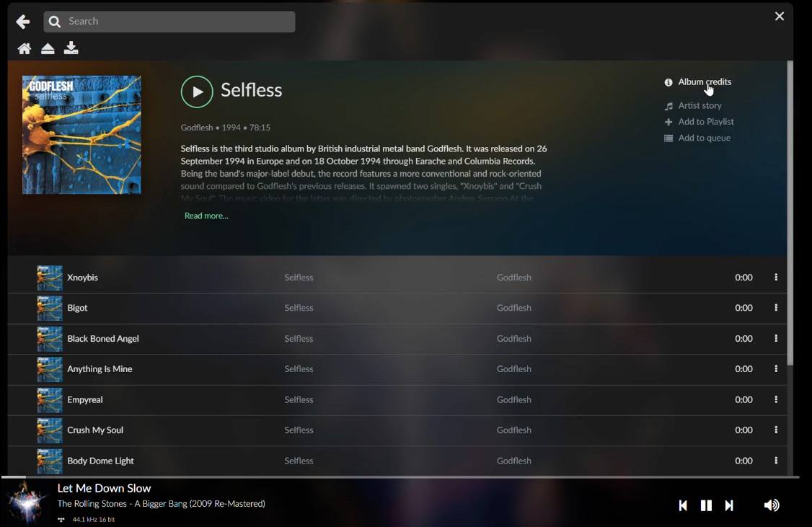Click the playback progress bar
812x527 pixels.
click(x=400, y=477)
